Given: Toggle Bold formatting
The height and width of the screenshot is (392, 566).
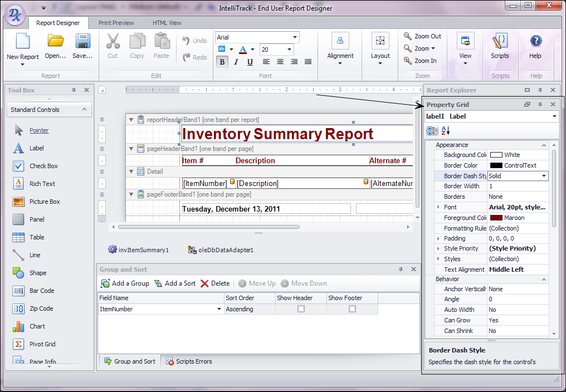Looking at the screenshot, I should pos(222,62).
